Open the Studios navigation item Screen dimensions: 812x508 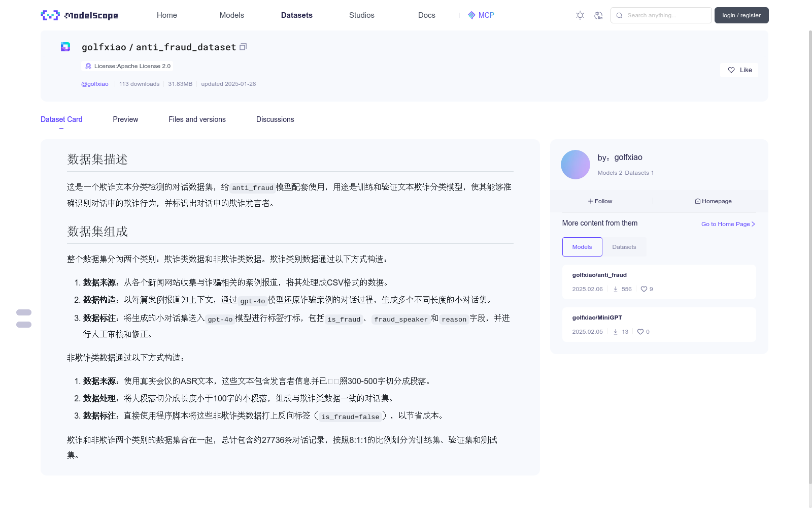tap(362, 15)
